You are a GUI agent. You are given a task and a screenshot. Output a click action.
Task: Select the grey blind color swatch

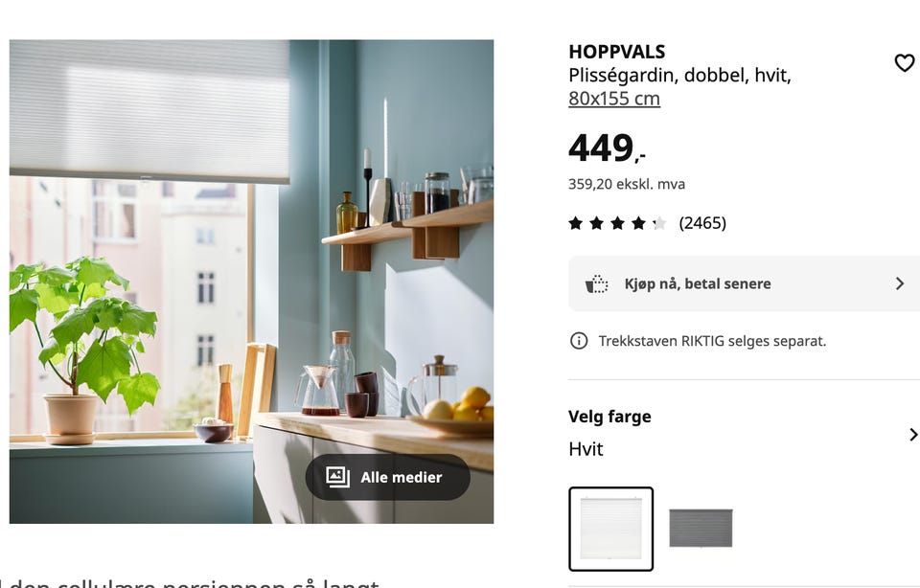(x=701, y=529)
